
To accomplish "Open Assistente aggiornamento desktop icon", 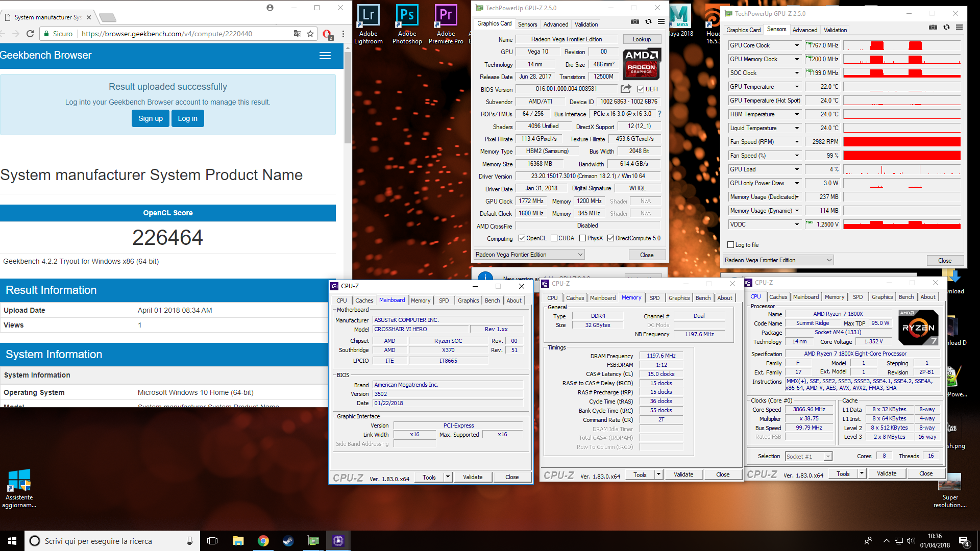I will (x=19, y=489).
